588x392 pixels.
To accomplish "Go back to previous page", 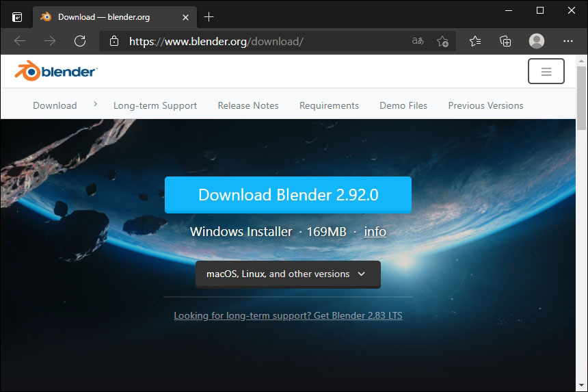I will point(20,41).
